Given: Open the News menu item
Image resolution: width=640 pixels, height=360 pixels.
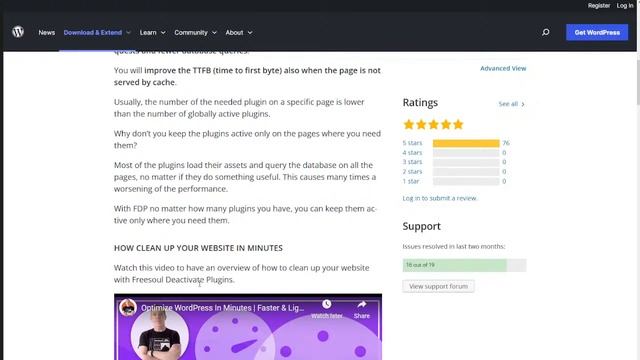Looking at the screenshot, I should 47,33.
